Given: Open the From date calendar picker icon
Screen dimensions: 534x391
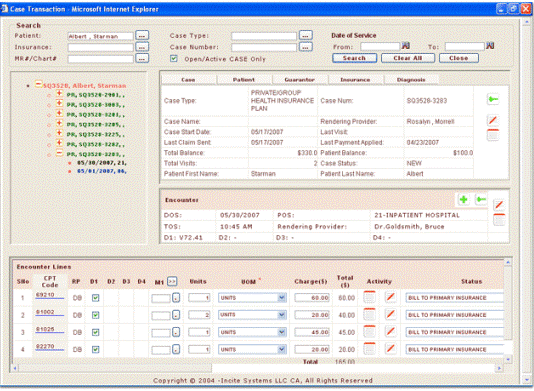Looking at the screenshot, I should pyautogui.click(x=406, y=46).
